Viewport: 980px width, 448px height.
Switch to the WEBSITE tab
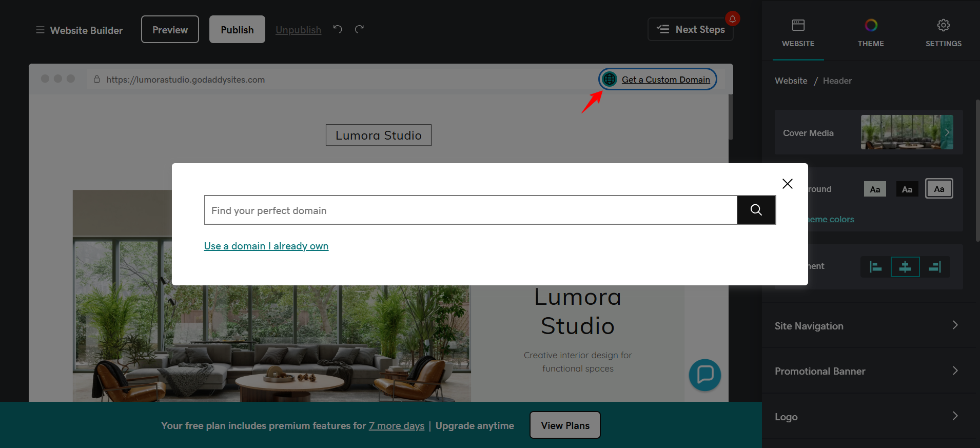pyautogui.click(x=798, y=33)
